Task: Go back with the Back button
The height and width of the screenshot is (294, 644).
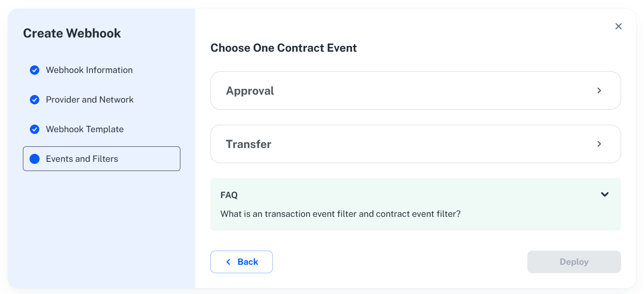Action: [x=242, y=261]
